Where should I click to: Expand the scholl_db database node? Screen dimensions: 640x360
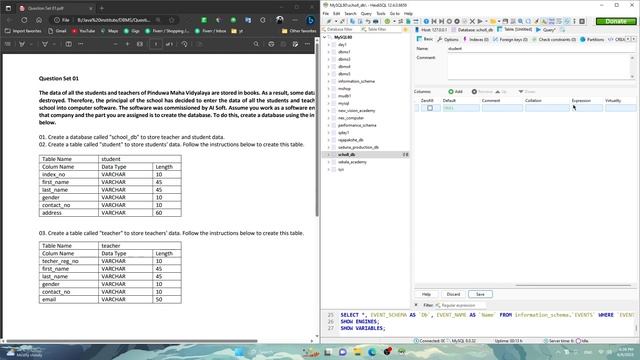coord(329,155)
